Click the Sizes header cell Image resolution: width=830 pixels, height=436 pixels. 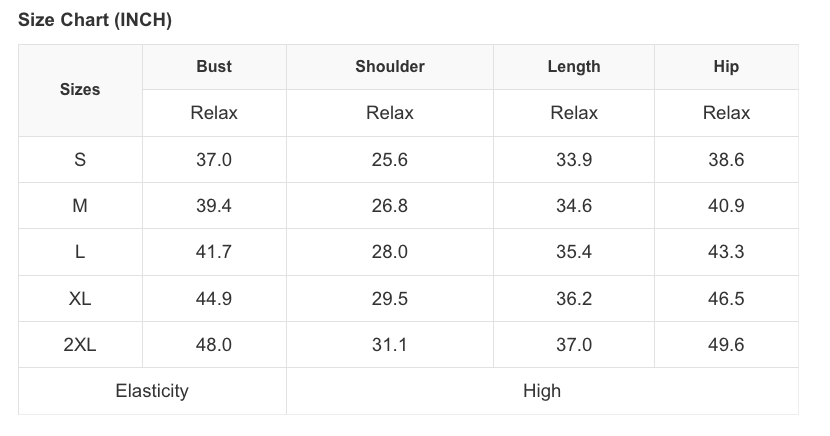pos(80,90)
